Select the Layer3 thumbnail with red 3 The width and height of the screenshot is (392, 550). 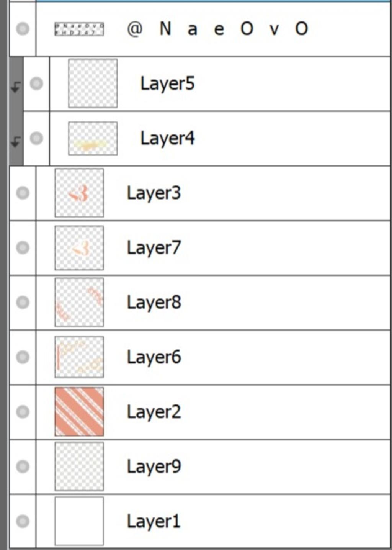[79, 193]
